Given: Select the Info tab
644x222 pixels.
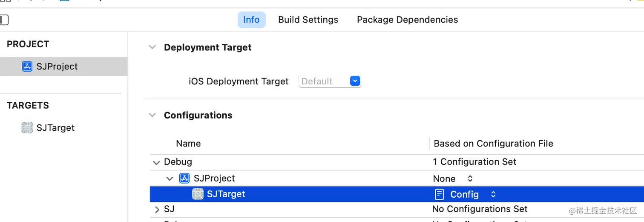Looking at the screenshot, I should point(251,20).
